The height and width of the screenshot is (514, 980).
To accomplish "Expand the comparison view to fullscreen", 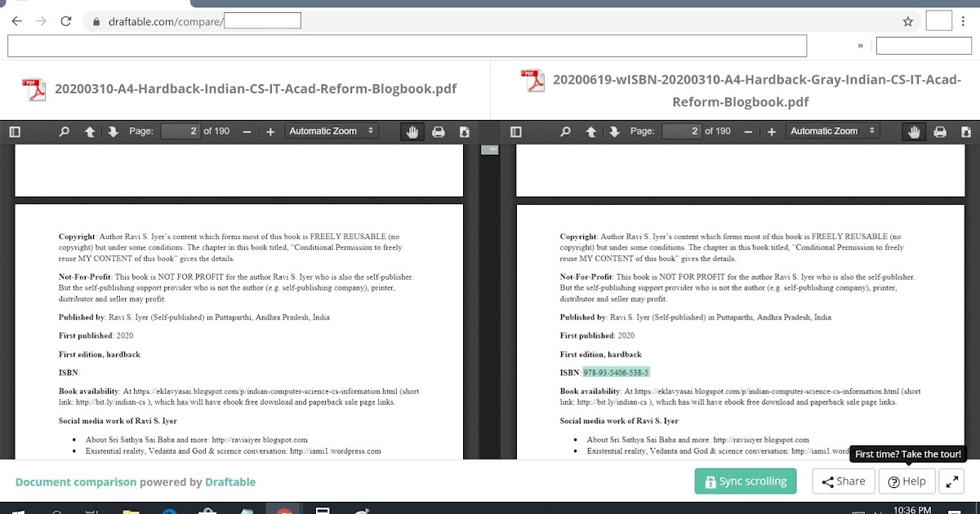I will click(x=951, y=481).
